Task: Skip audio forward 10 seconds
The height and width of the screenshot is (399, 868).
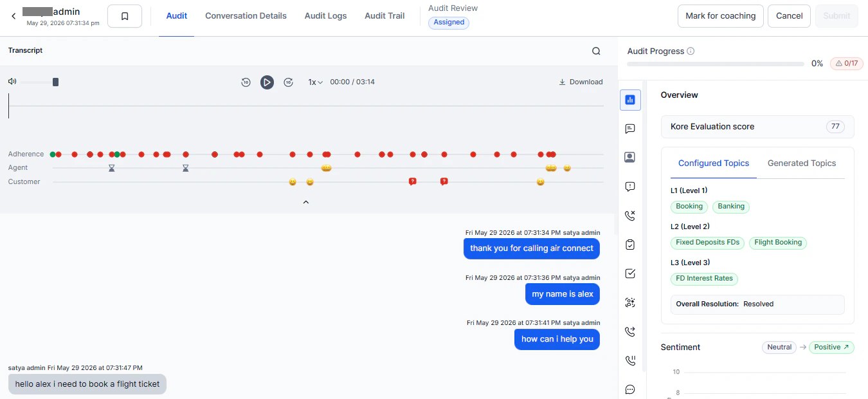Action: [x=289, y=82]
